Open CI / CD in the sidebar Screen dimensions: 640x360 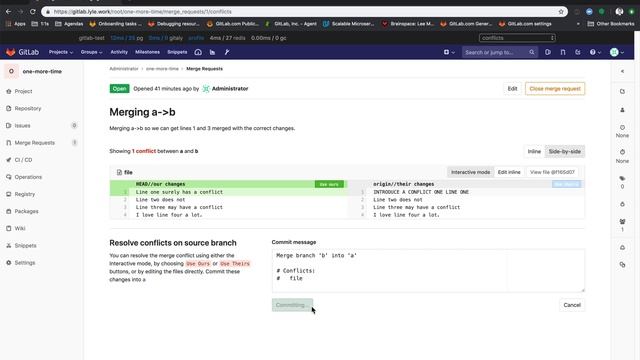[23, 160]
